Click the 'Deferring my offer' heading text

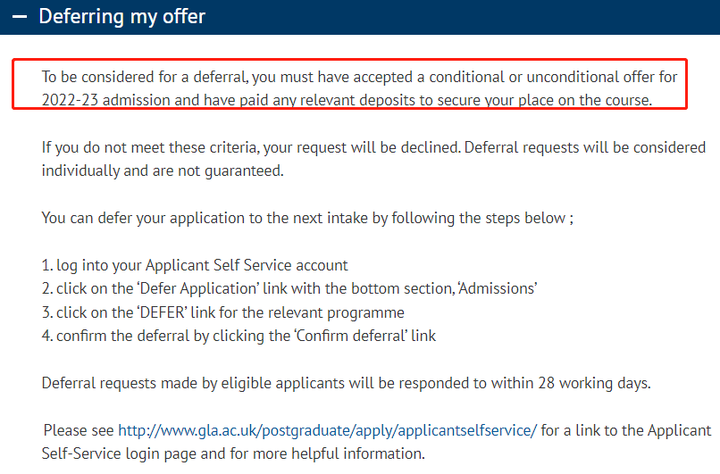coord(122,17)
